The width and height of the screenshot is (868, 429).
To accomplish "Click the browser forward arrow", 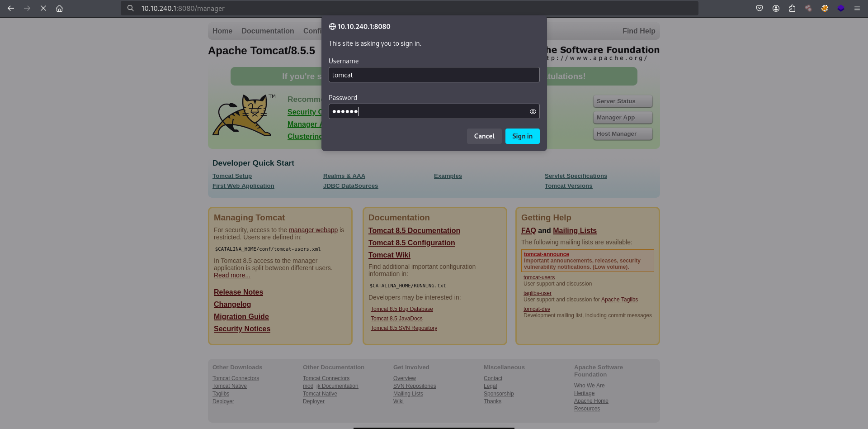I will (x=27, y=8).
